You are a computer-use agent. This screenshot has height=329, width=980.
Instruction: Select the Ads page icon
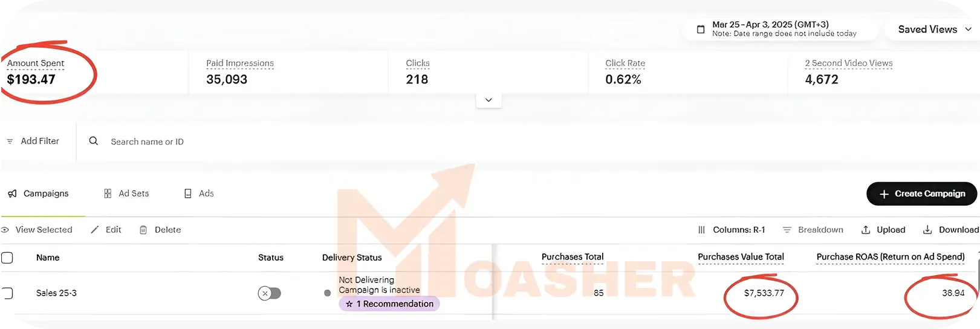[188, 194]
